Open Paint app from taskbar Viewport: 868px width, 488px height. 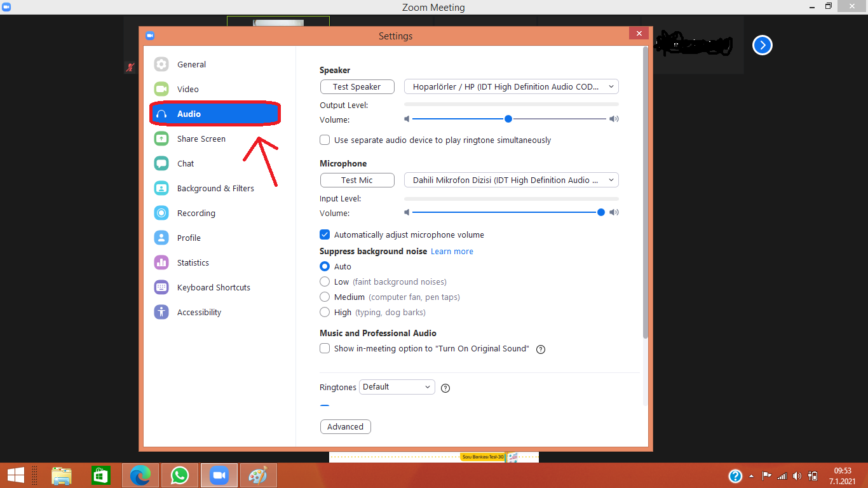[x=259, y=475]
